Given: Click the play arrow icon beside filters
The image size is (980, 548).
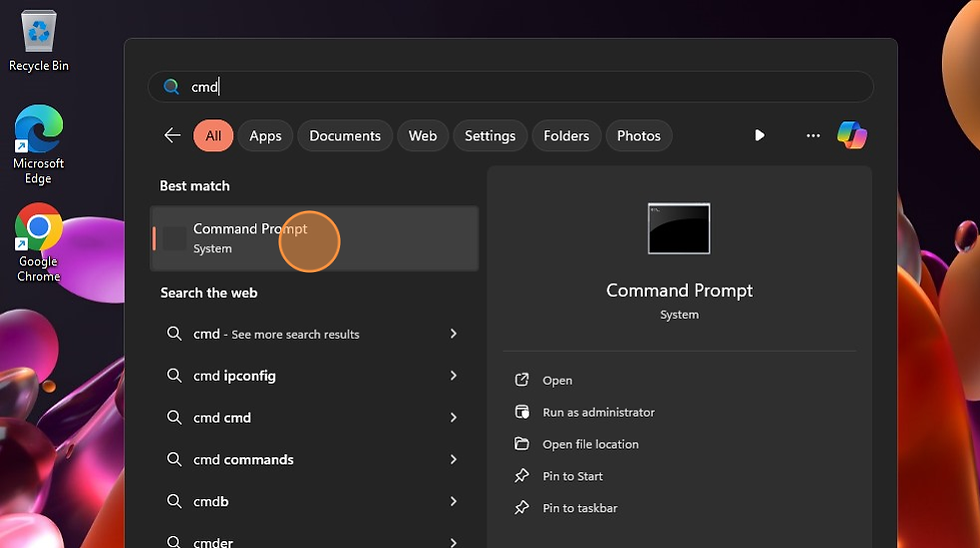Looking at the screenshot, I should coord(760,136).
